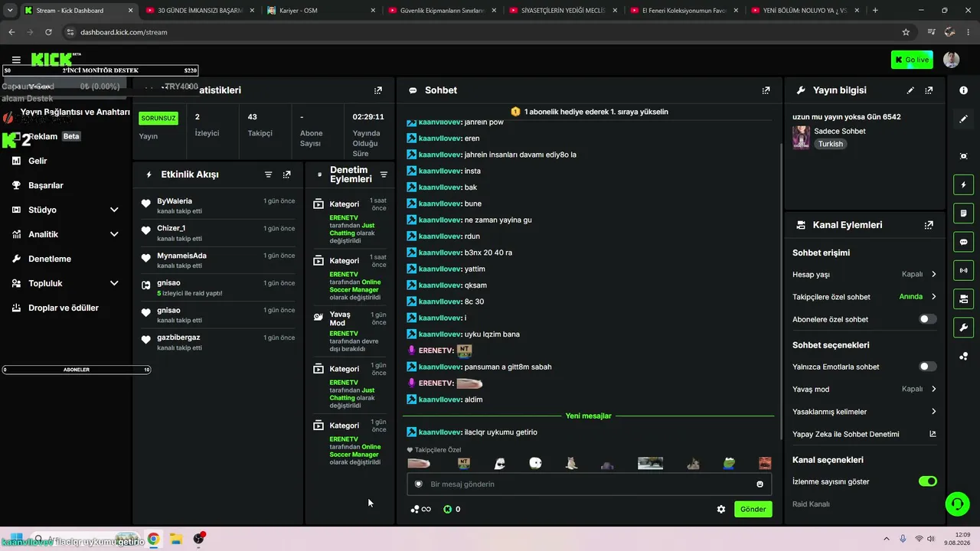980x551 pixels.
Task: Switch to the 30 GÜNDE İMKANSIZI tab
Action: (200, 11)
